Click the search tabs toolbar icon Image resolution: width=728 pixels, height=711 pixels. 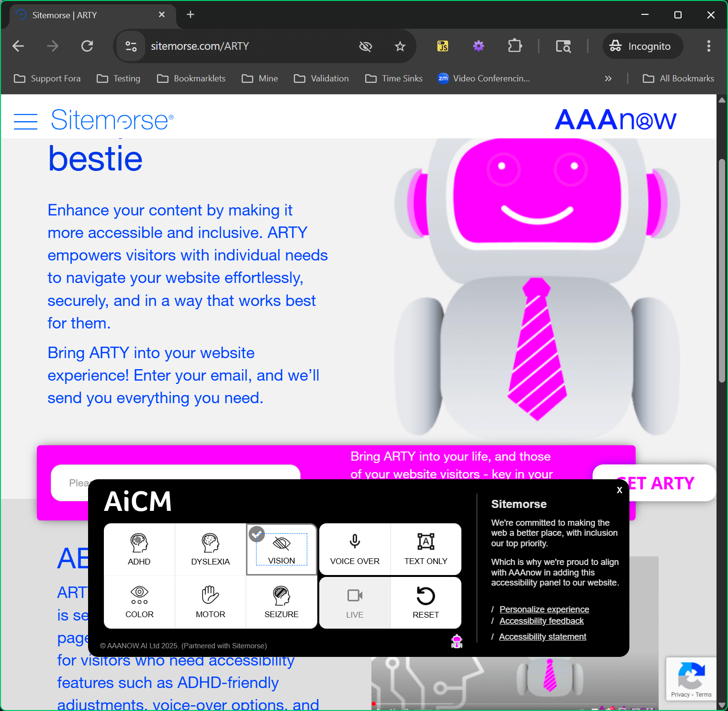point(563,46)
